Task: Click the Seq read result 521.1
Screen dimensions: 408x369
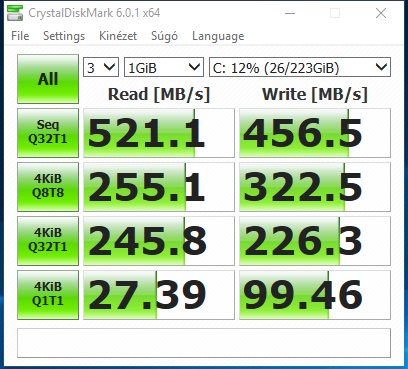Action: coord(159,133)
